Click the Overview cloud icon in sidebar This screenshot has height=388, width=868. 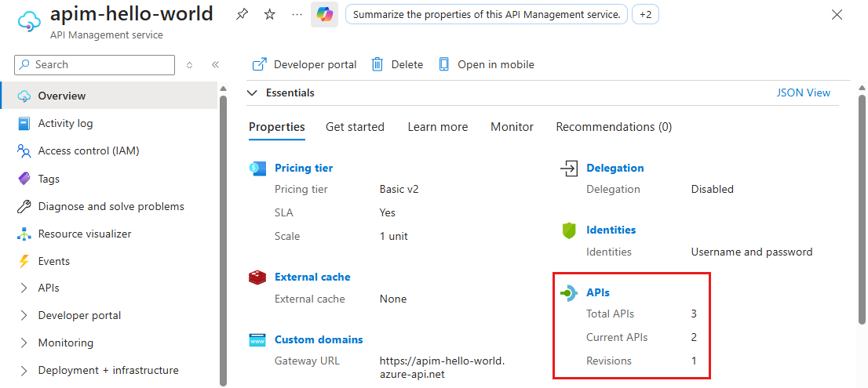pos(24,96)
